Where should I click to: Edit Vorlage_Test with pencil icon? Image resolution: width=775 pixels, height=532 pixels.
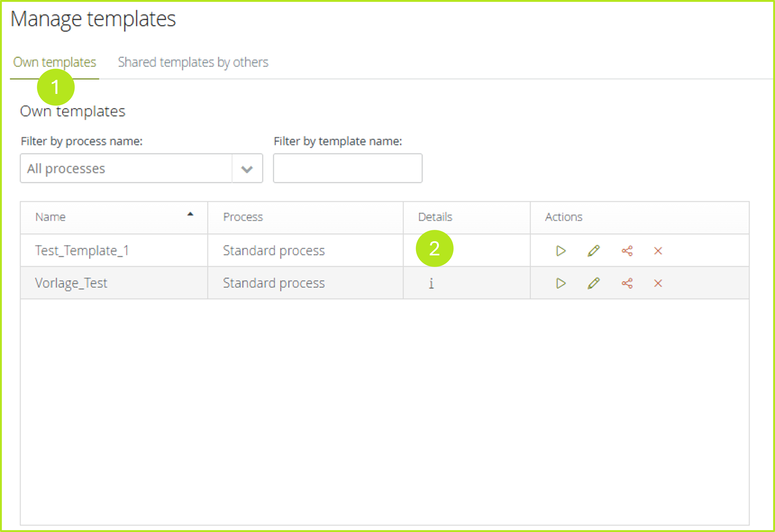[x=594, y=283]
